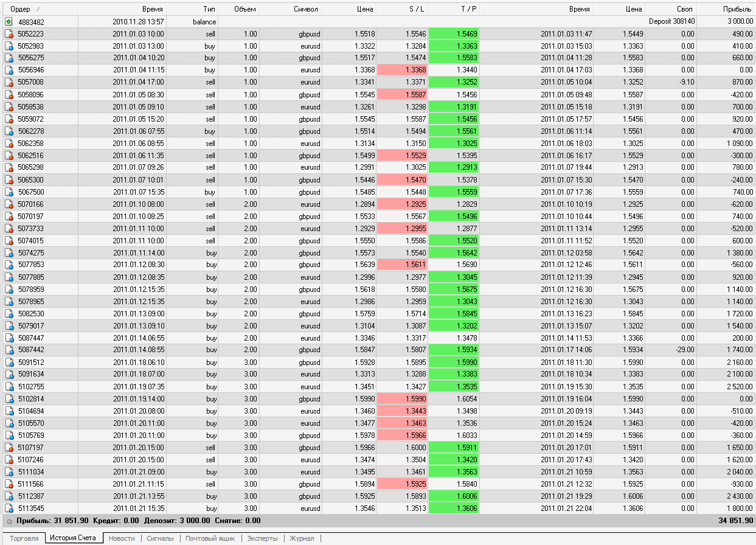756x545 pixels.
Task: Click the order icon next to 5067500
Action: pos(9,192)
